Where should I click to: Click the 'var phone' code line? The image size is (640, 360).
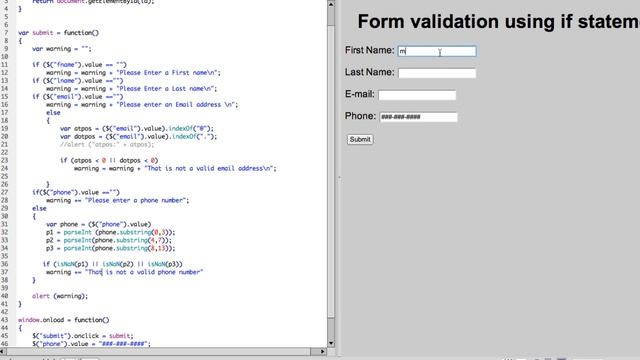[98, 224]
